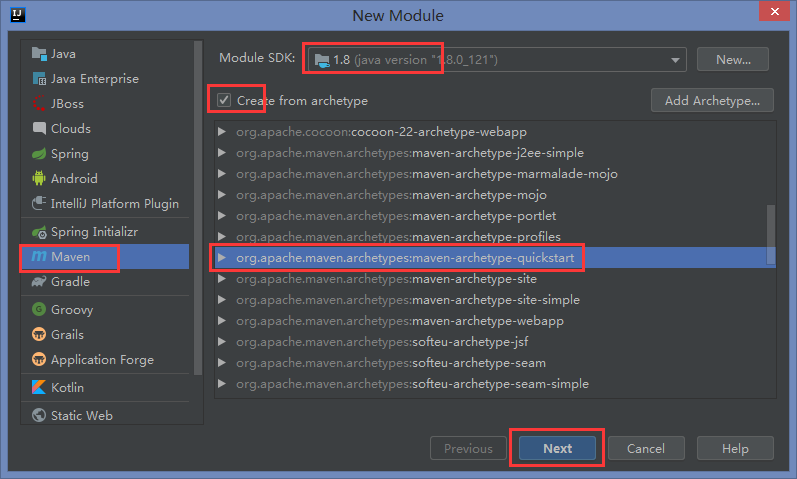This screenshot has height=479, width=797.
Task: Click the SDK folder icon in Module SDK field
Action: click(322, 60)
